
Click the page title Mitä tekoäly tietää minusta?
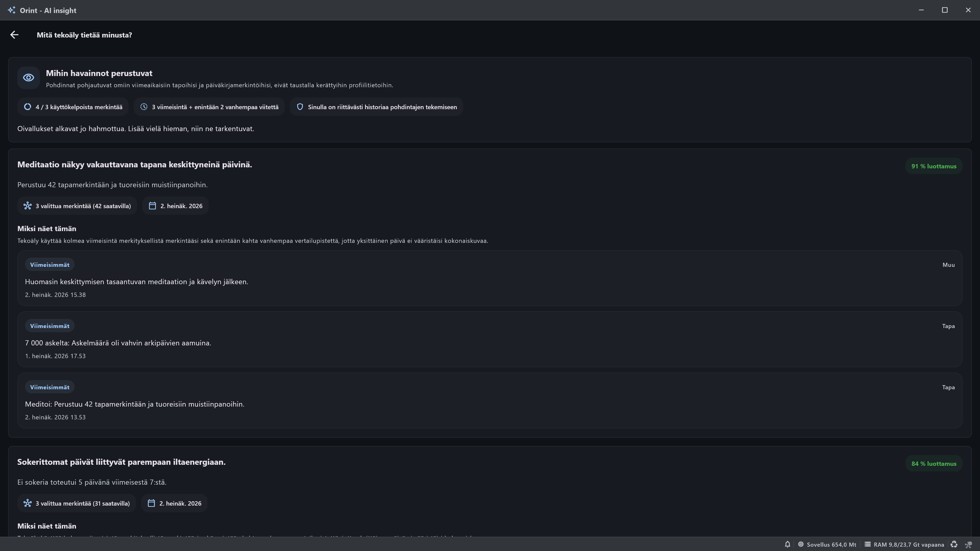click(84, 35)
